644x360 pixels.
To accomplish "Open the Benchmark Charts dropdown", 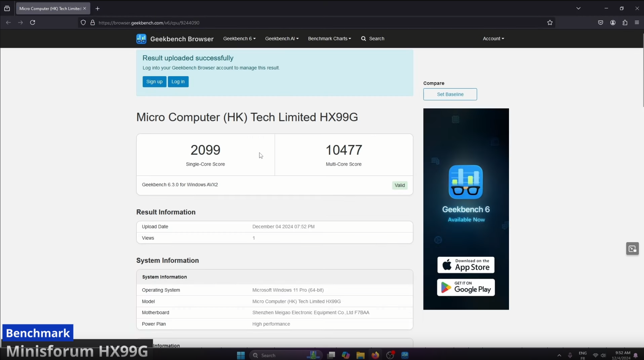I will point(329,39).
